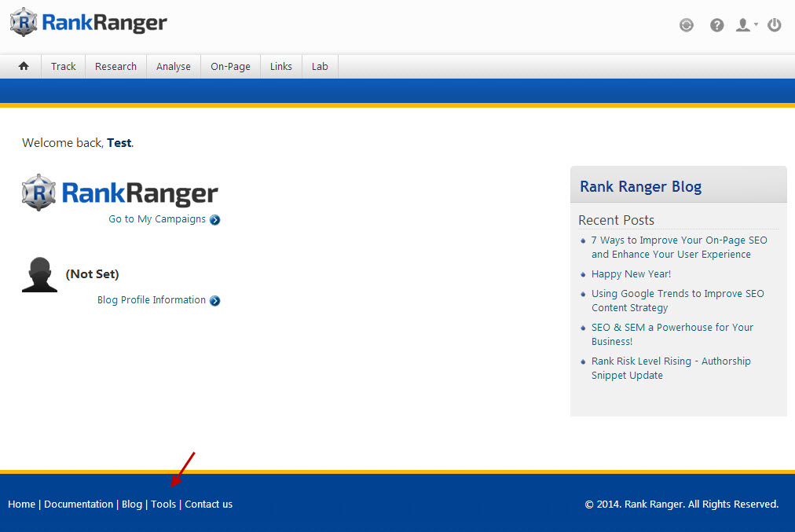Click the bold Test username in welcome message
795x532 pixels.
coord(119,143)
